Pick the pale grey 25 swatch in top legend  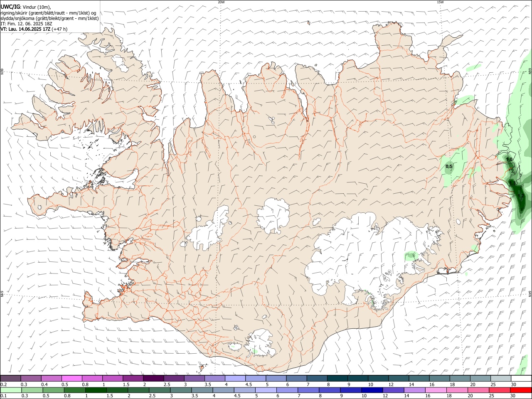click(501, 379)
